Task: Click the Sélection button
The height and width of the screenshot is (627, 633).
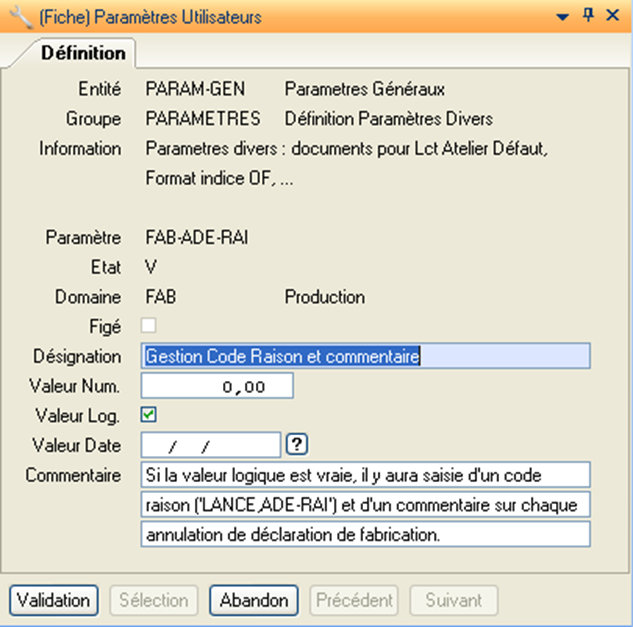Action: pyautogui.click(x=154, y=600)
